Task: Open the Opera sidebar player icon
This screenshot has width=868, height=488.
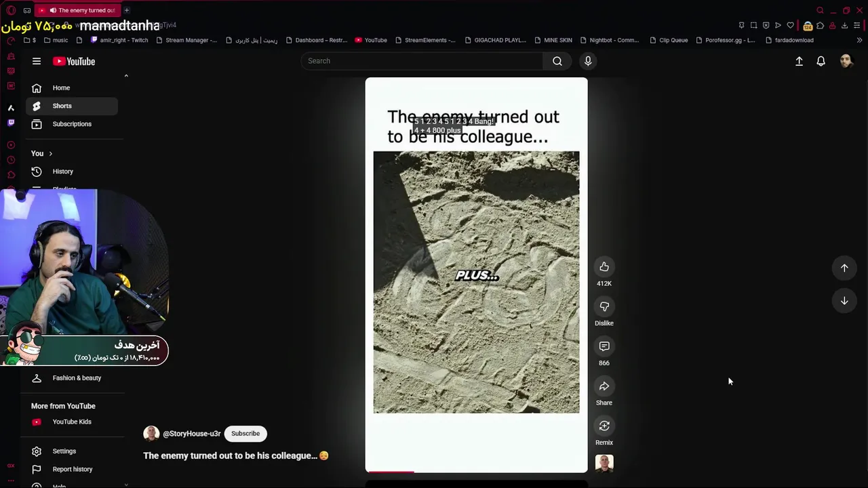Action: [x=11, y=145]
